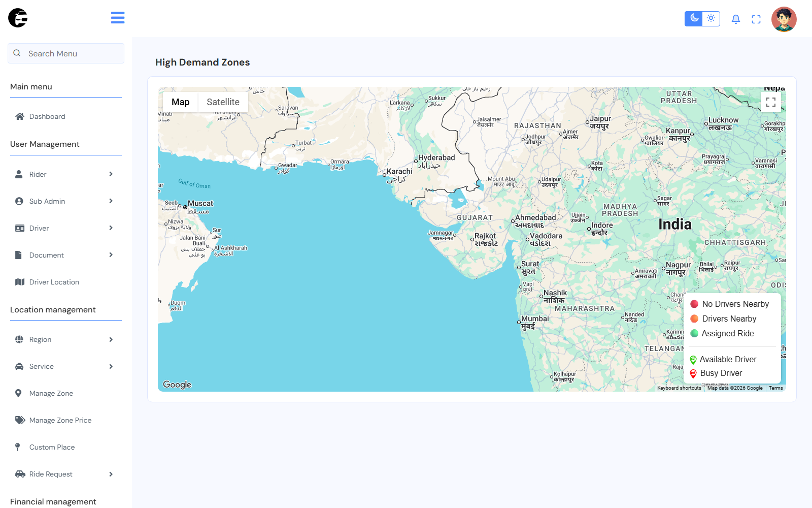Click 'High Demand Zones' heading
The height and width of the screenshot is (508, 812).
(x=202, y=62)
